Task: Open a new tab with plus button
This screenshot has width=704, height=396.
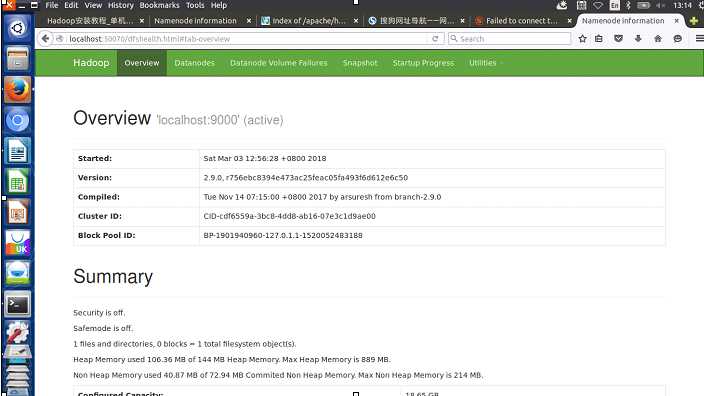Action: 694,21
